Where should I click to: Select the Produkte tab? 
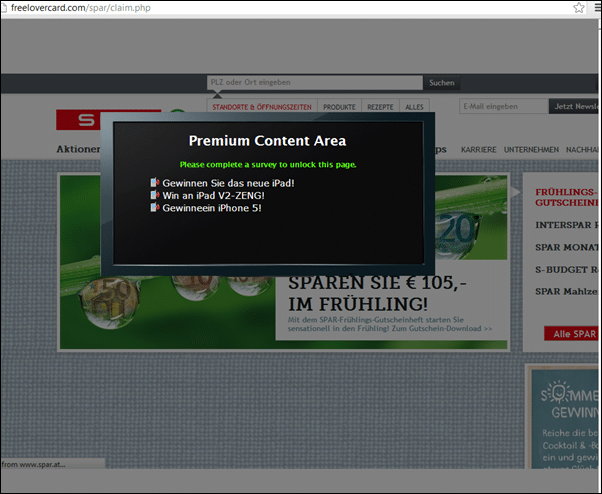339,107
